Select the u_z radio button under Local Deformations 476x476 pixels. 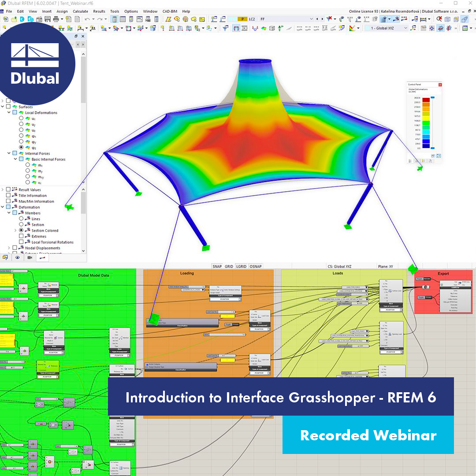pyautogui.click(x=21, y=130)
